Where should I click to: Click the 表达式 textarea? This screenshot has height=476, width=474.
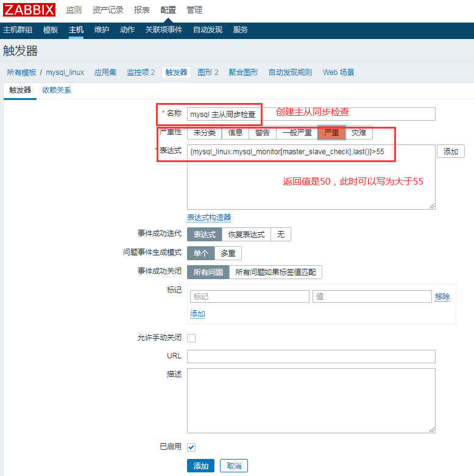tap(311, 177)
